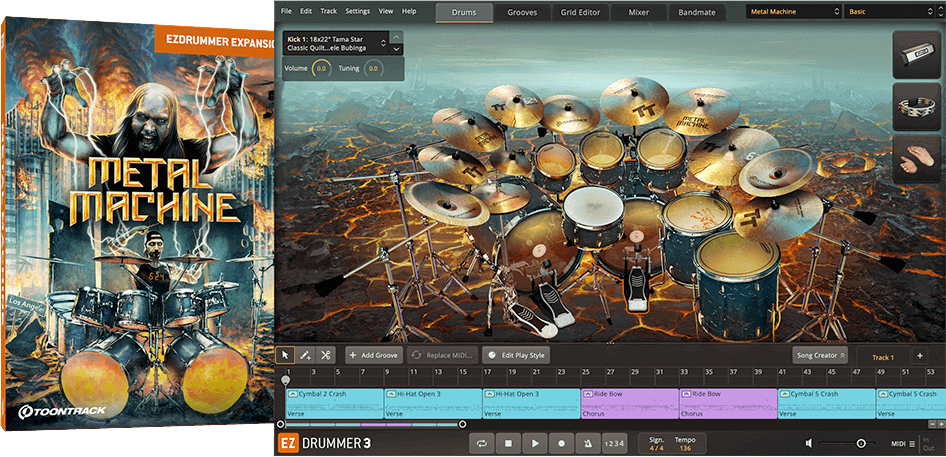
Task: Pick the scissors cut tool
Action: (325, 355)
